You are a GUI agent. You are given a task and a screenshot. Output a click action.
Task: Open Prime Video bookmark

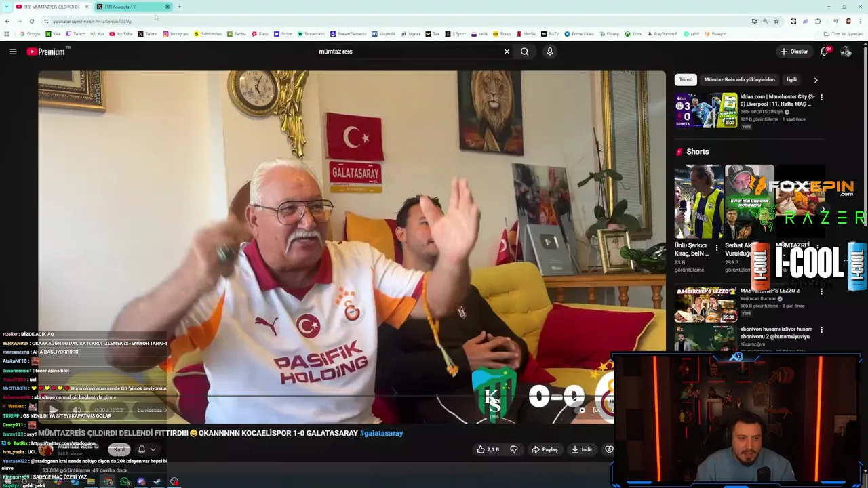tap(578, 34)
